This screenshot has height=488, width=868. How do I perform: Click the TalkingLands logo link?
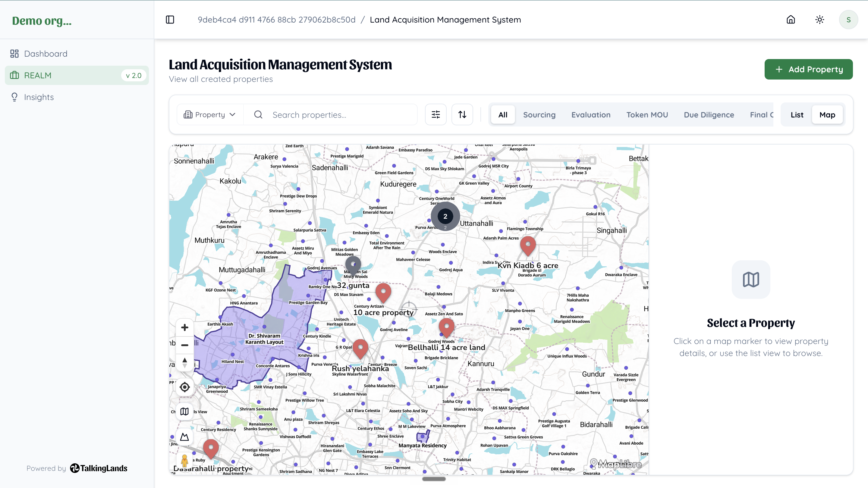click(x=98, y=468)
